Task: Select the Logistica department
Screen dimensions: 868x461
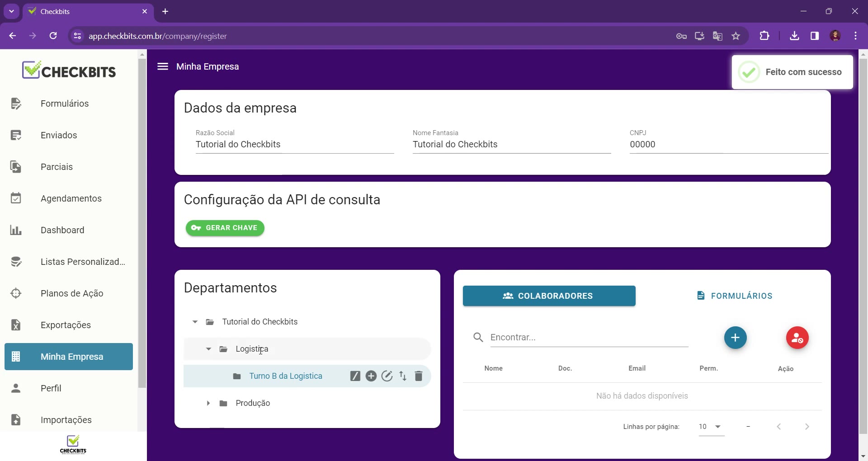Action: click(x=252, y=349)
